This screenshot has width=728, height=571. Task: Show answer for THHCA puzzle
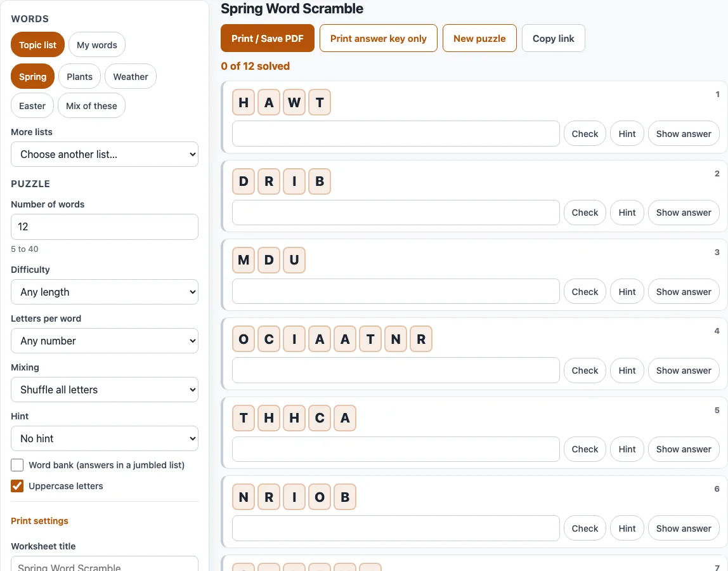pos(684,449)
